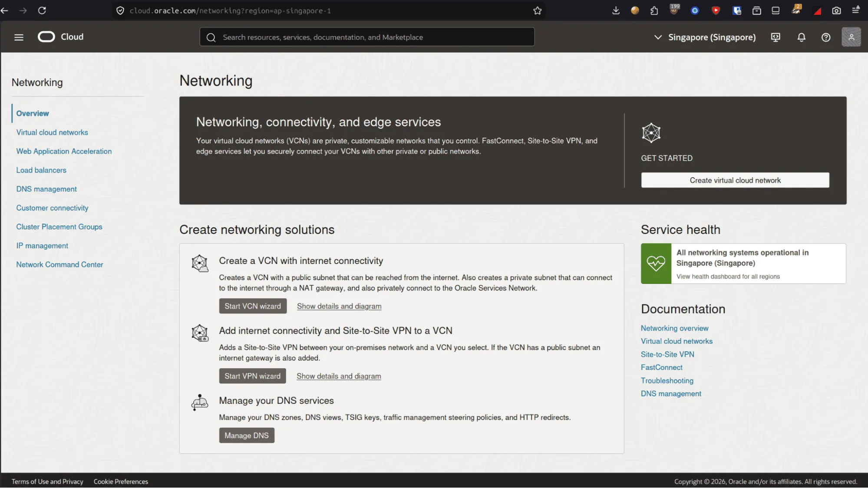Click the blue circle extension icon
The height and width of the screenshot is (488, 868).
695,10
